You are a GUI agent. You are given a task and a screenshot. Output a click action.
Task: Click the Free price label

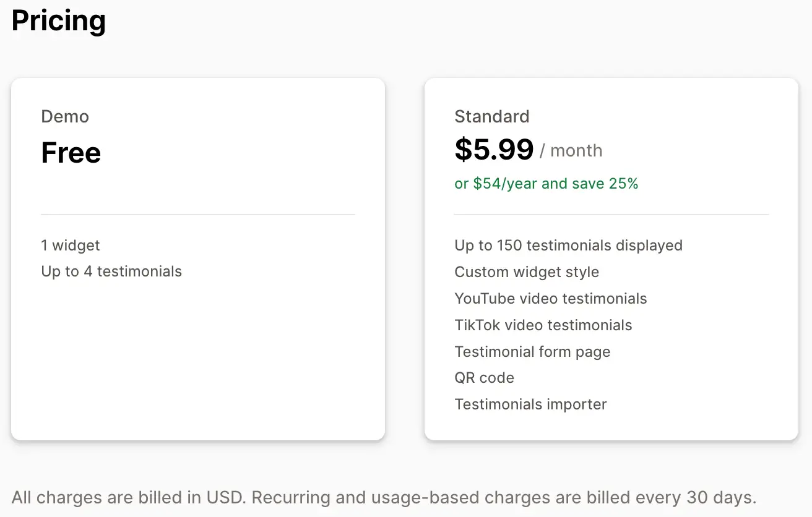[x=71, y=153]
